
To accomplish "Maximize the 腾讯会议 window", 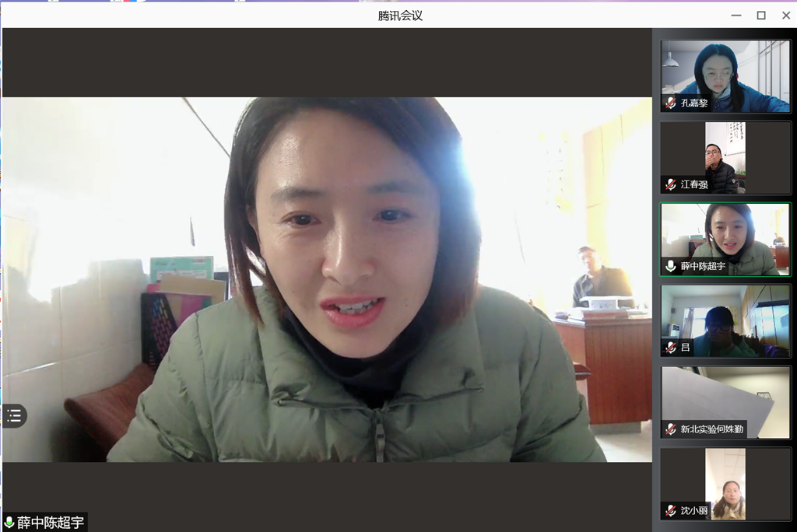I will pos(761,16).
